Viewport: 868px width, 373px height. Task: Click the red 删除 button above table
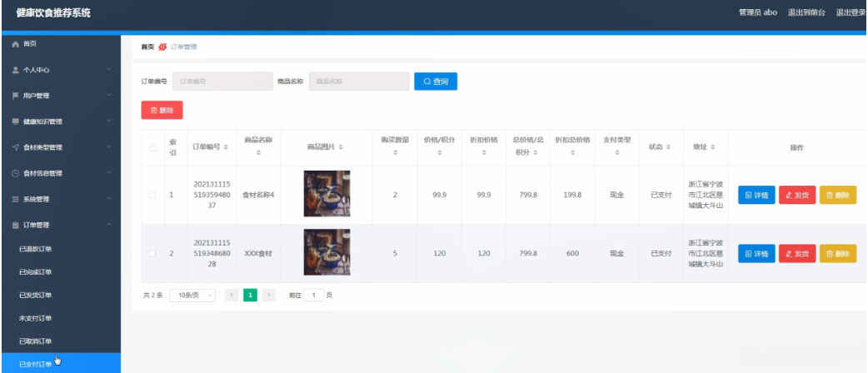pos(162,110)
